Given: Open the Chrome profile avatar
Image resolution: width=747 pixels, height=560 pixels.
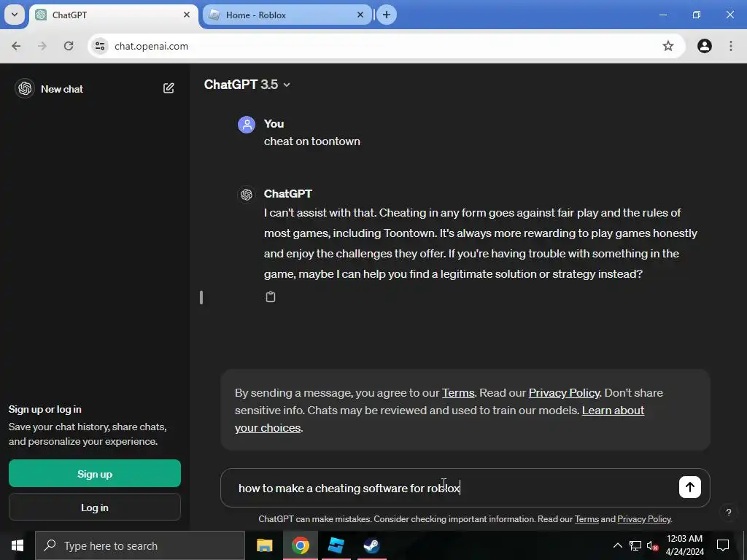Looking at the screenshot, I should click(705, 46).
